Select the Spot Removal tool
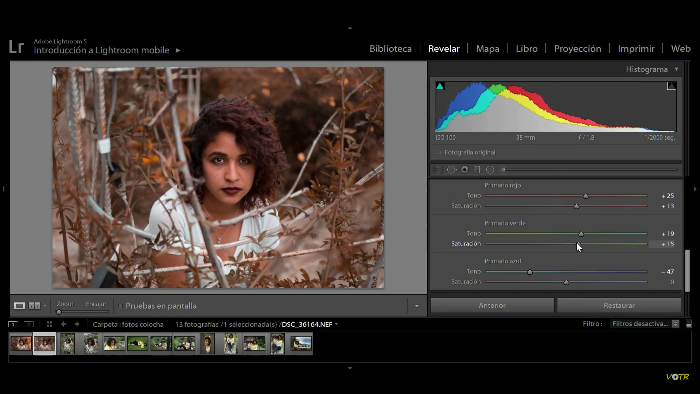Screen dimensions: 700x394 (x=451, y=170)
